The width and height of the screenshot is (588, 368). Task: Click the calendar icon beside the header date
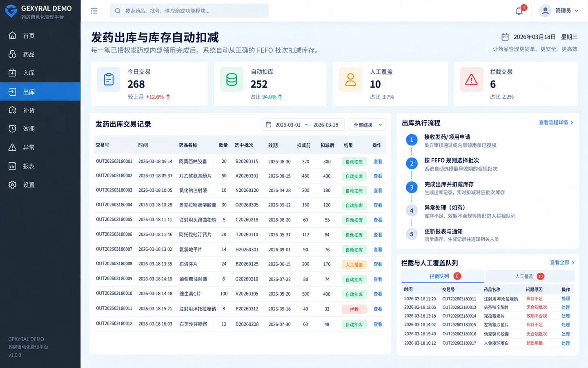coord(505,37)
